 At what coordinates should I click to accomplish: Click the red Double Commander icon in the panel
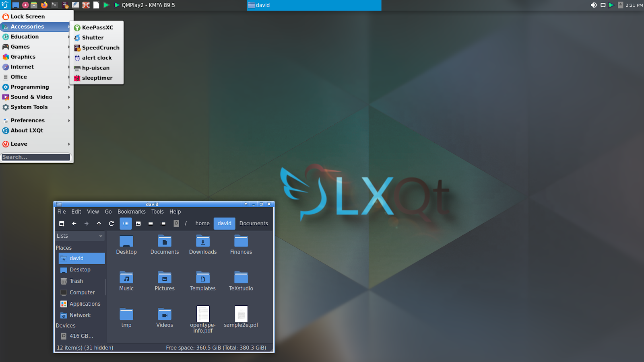[86, 5]
